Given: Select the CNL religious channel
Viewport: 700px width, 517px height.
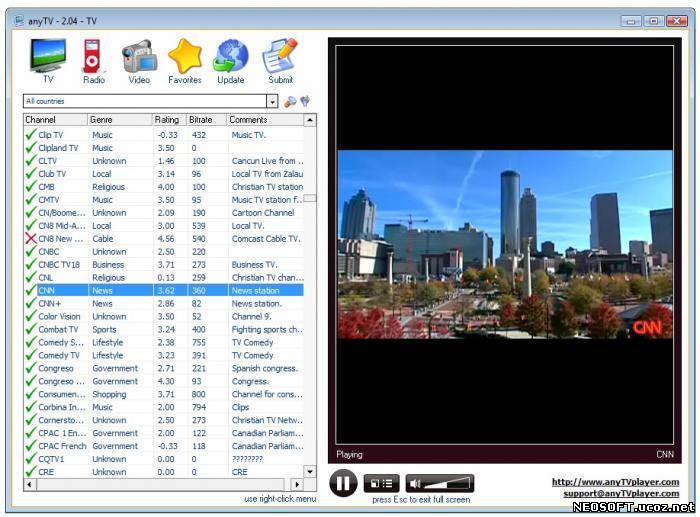Looking at the screenshot, I should 164,277.
